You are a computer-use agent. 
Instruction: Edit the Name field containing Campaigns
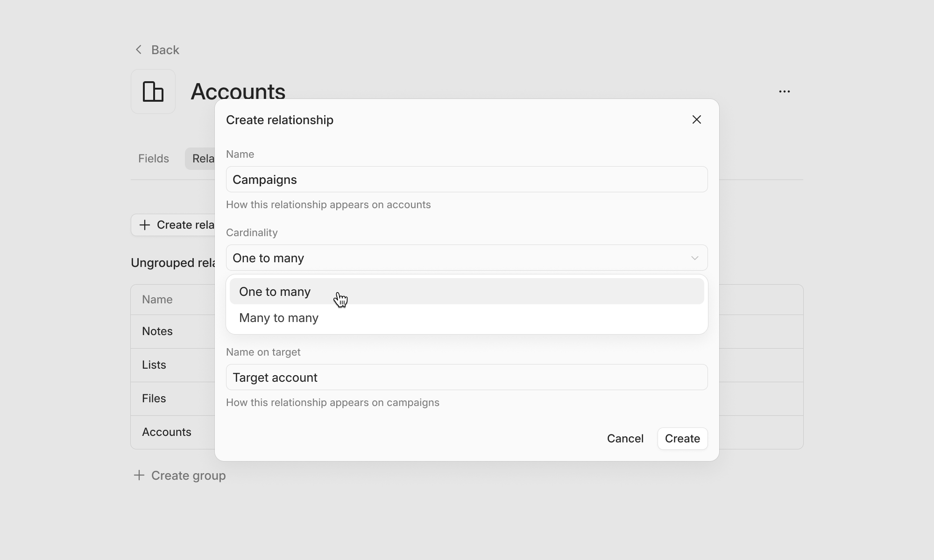467,179
